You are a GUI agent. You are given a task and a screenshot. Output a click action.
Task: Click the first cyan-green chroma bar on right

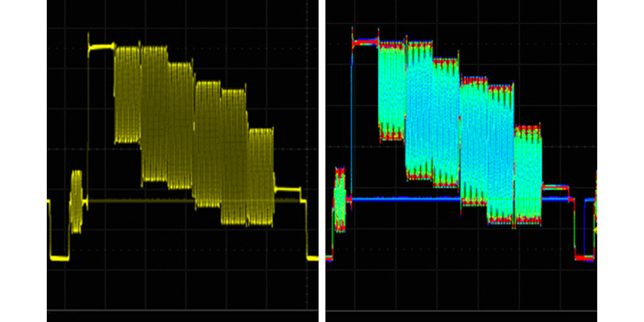click(x=391, y=88)
